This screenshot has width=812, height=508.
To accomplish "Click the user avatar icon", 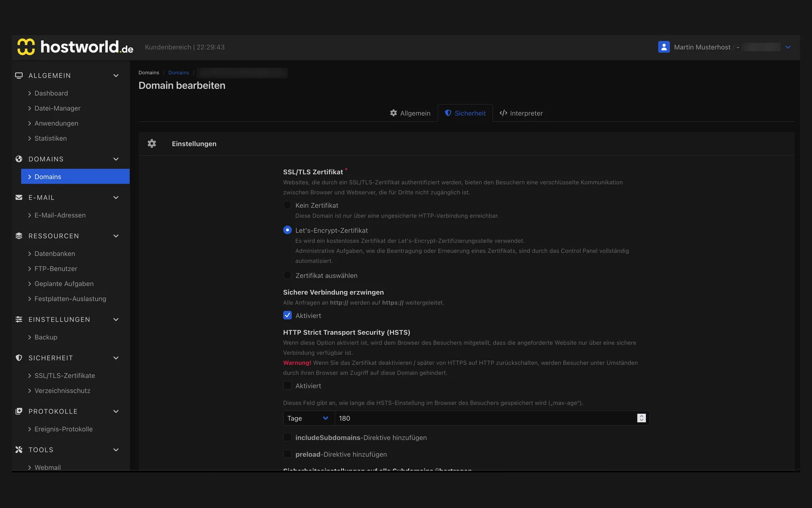I will pyautogui.click(x=664, y=47).
